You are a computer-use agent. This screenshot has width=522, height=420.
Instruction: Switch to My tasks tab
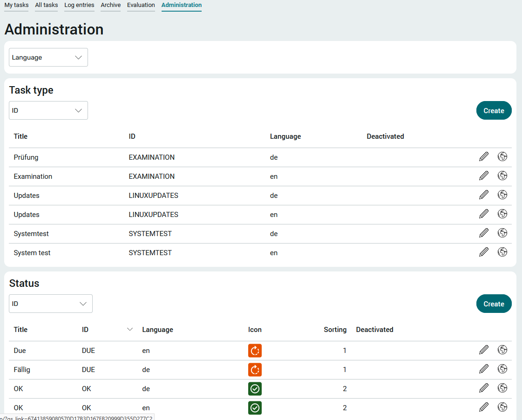click(16, 5)
